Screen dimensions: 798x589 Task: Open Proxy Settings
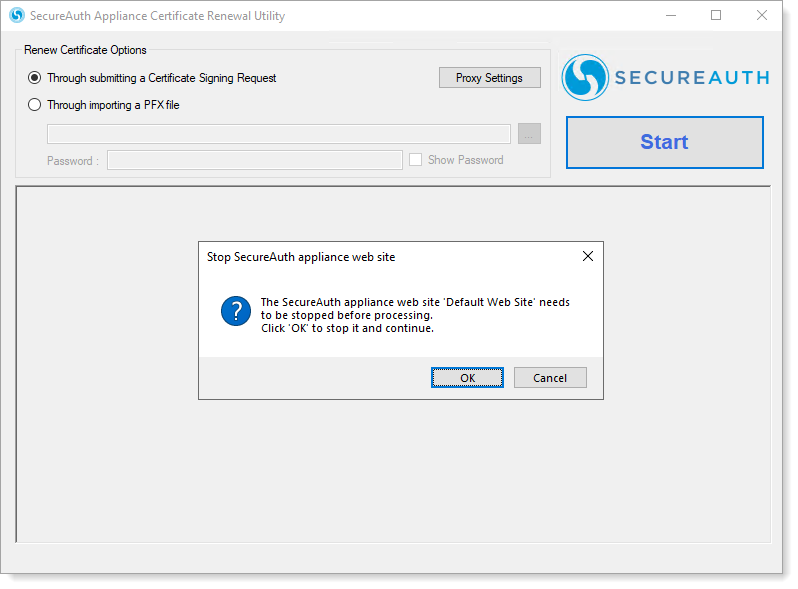coord(489,78)
